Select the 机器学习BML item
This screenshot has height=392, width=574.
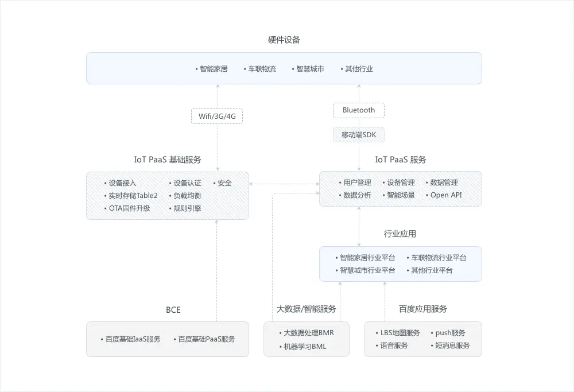pyautogui.click(x=305, y=347)
